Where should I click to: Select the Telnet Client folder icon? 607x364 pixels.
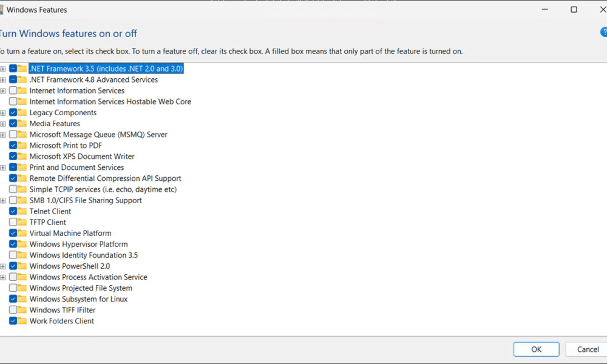tap(22, 211)
